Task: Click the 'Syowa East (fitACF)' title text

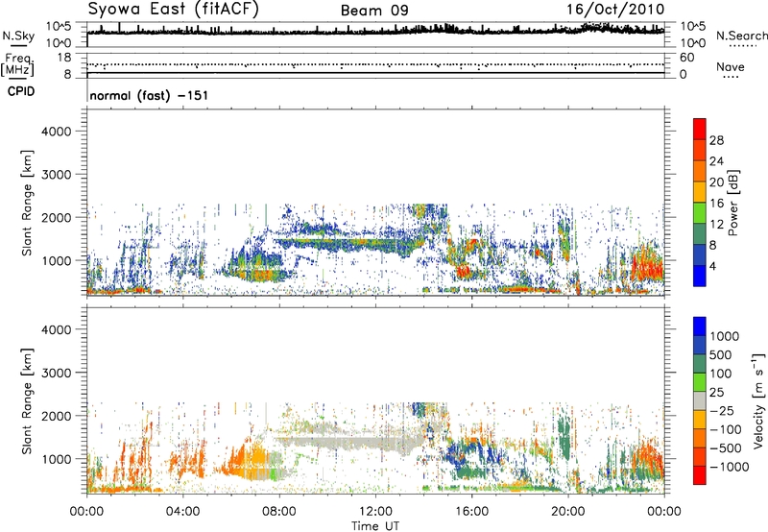Action: click(x=174, y=10)
